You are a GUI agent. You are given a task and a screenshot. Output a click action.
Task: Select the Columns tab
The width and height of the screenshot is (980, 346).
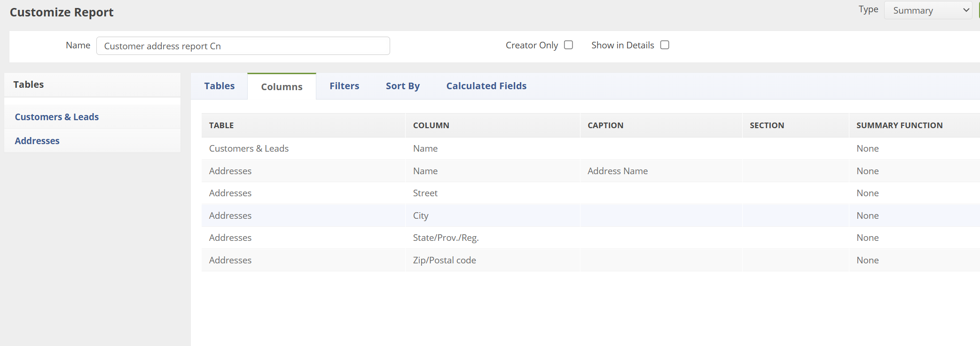[282, 87]
